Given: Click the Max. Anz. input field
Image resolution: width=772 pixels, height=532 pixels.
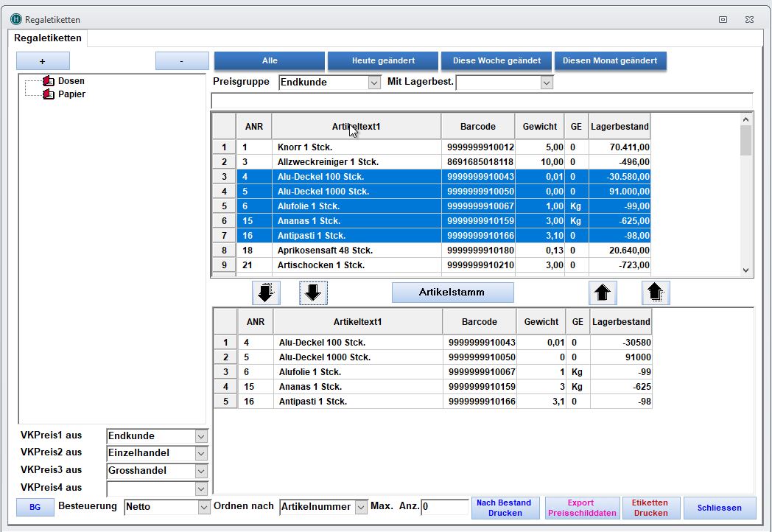Looking at the screenshot, I should click(x=445, y=507).
